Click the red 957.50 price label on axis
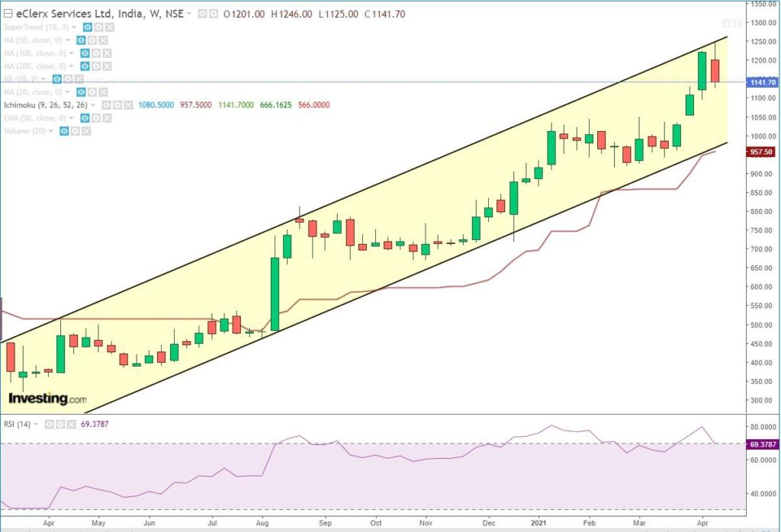781x532 pixels. click(761, 152)
